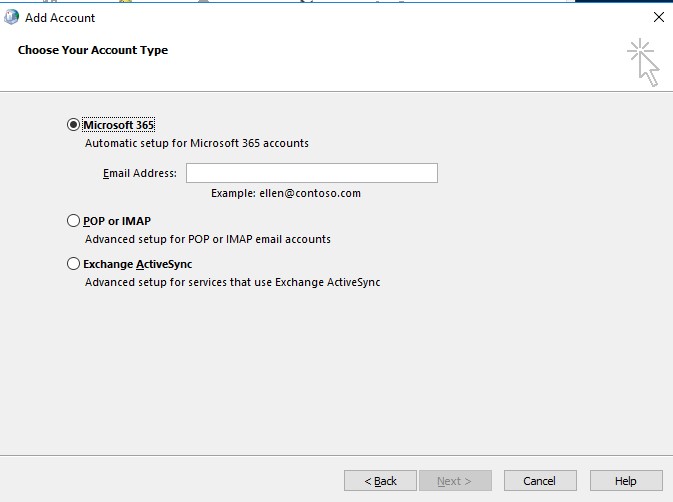
Task: Click the Next button
Action: click(455, 481)
